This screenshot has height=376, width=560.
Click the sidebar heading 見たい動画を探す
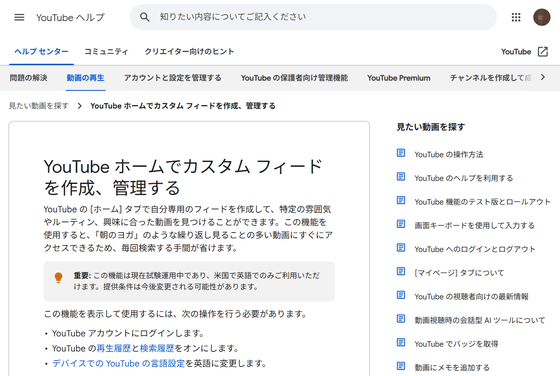tap(431, 127)
